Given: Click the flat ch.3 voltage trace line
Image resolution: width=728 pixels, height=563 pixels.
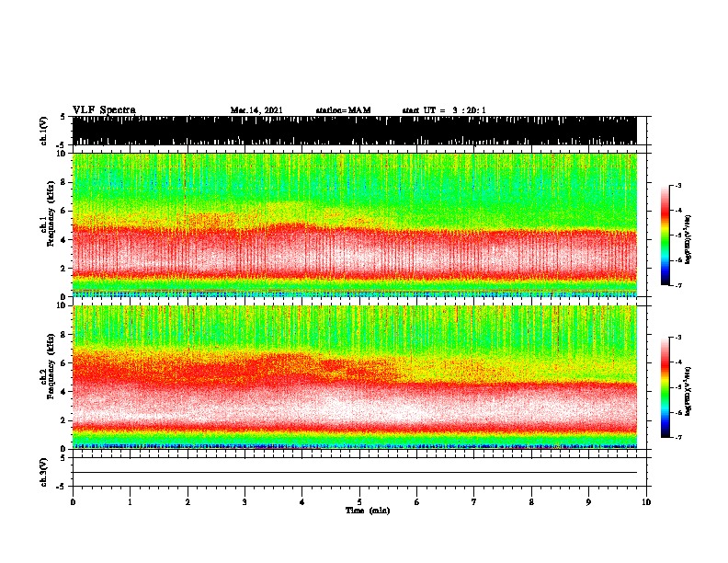Looking at the screenshot, I should (x=355, y=473).
